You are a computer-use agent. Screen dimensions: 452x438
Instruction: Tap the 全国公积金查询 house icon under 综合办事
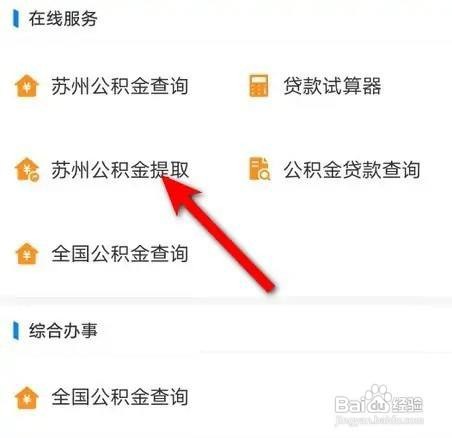tap(27, 397)
